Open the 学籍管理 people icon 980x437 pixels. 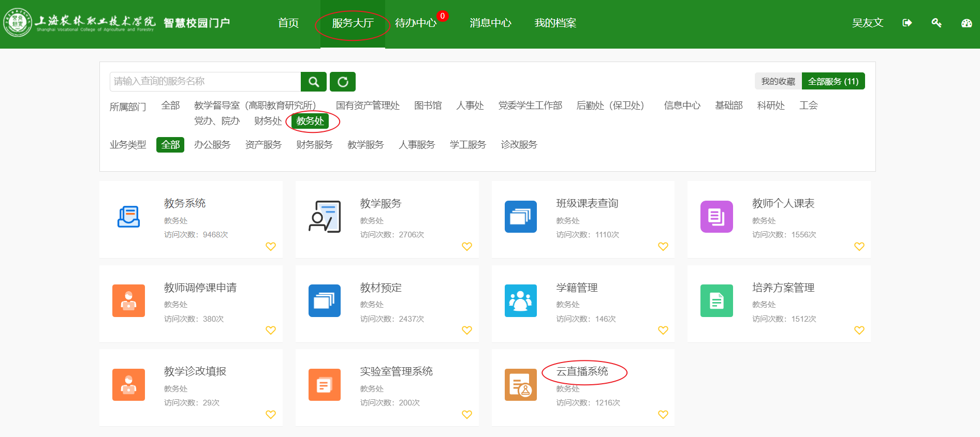pos(520,300)
